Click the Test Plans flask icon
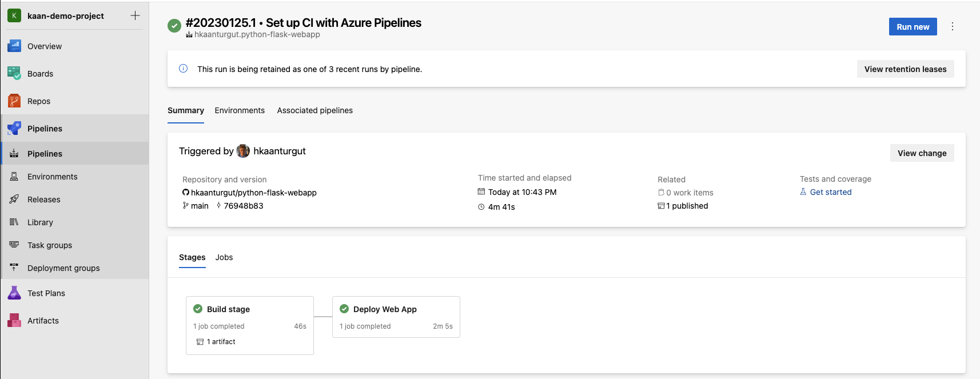Screen dimensions: 980x379 pos(14,293)
